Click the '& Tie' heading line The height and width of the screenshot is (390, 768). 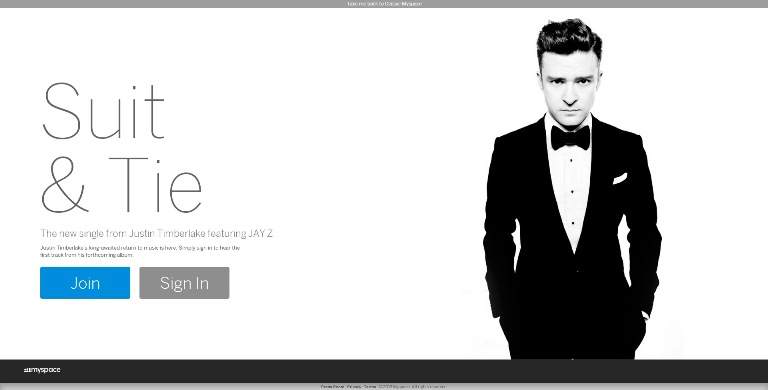121,185
